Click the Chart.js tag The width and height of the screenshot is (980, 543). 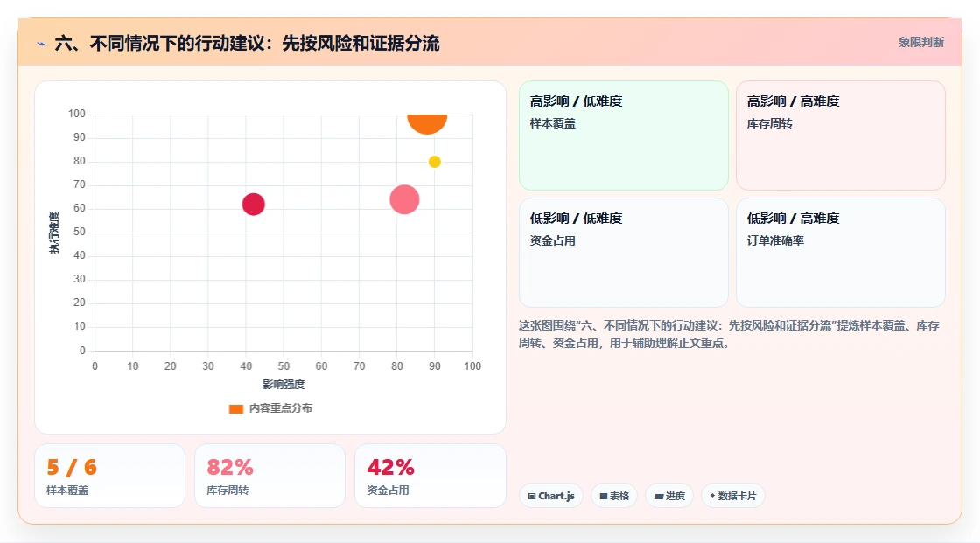click(551, 496)
